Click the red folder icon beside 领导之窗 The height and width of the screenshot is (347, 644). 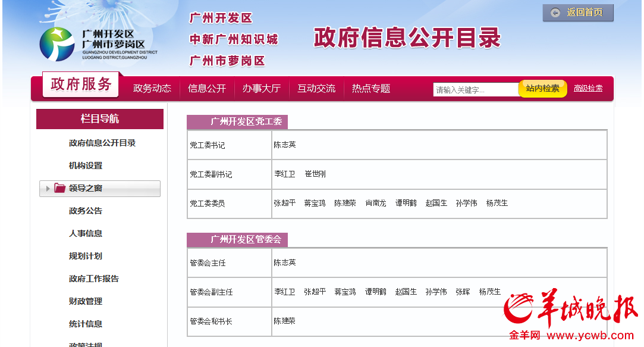click(x=60, y=188)
